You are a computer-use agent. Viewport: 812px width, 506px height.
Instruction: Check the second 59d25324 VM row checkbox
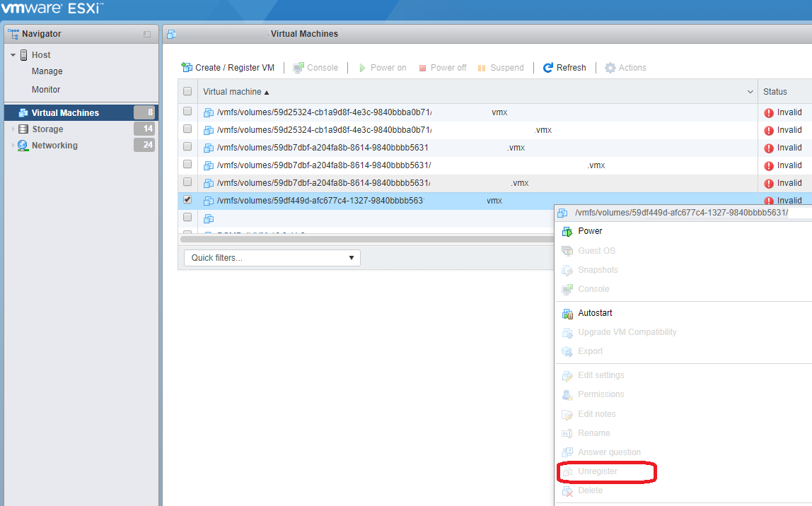187,129
